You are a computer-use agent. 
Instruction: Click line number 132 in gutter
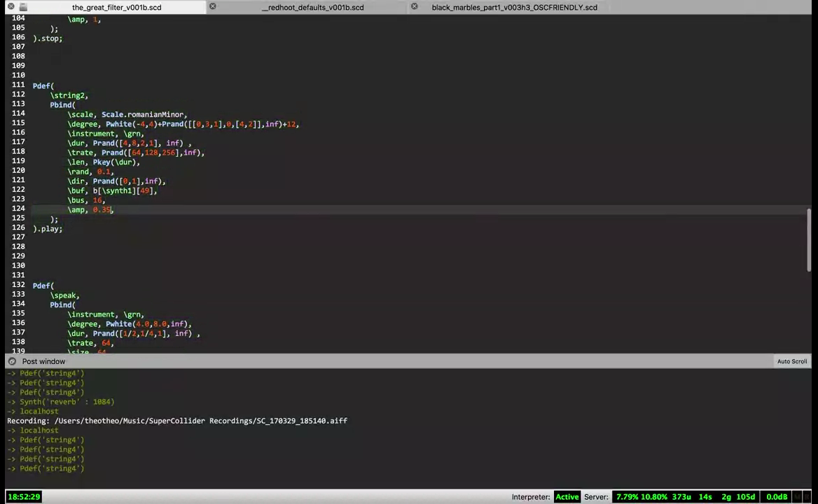[18, 285]
